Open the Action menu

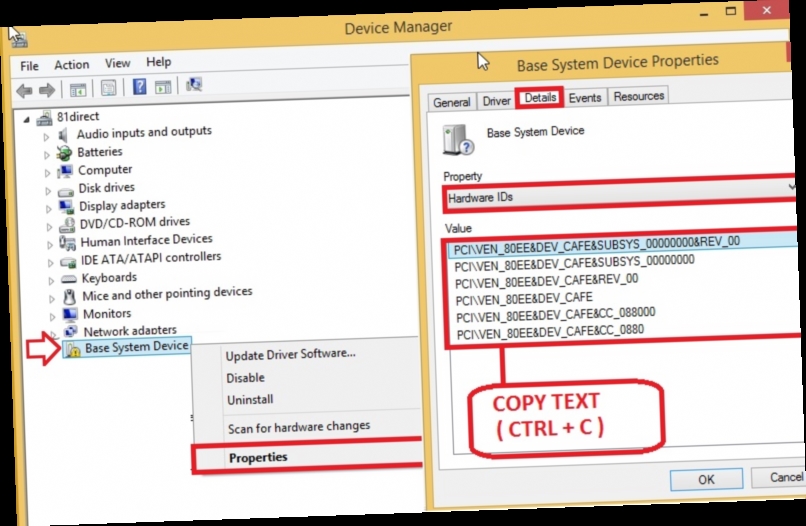[72, 64]
